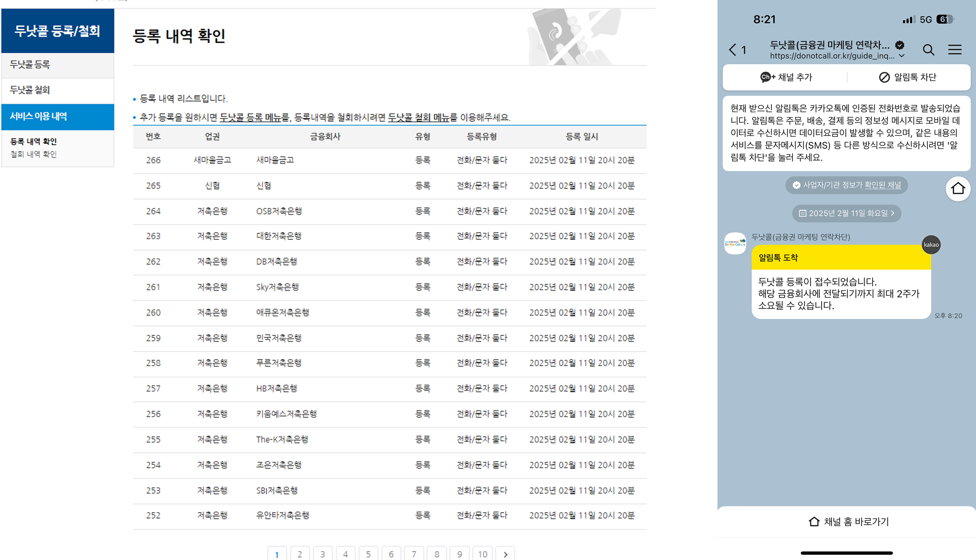Open 두낫콜 등록 in the sidebar
This screenshot has width=976, height=560.
[x=58, y=64]
